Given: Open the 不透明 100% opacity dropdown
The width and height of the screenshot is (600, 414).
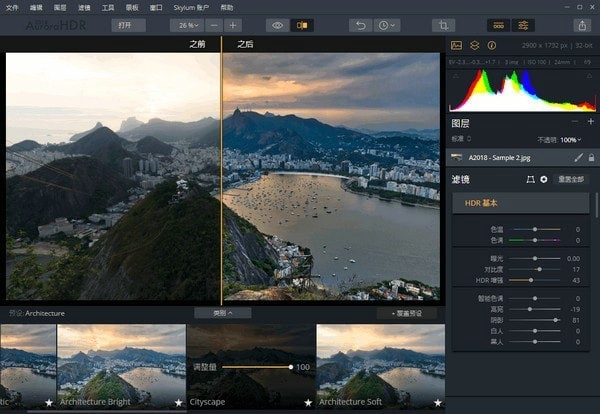Looking at the screenshot, I should 568,139.
